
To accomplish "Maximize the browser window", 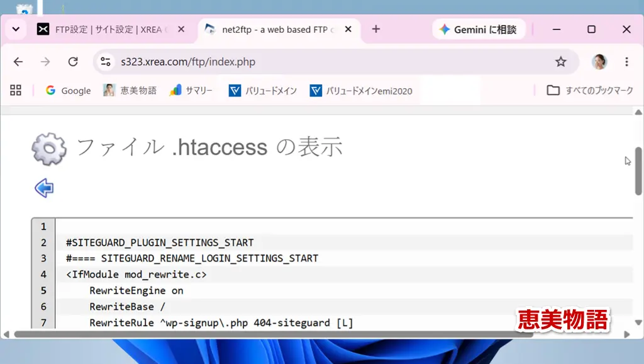I will tap(591, 29).
